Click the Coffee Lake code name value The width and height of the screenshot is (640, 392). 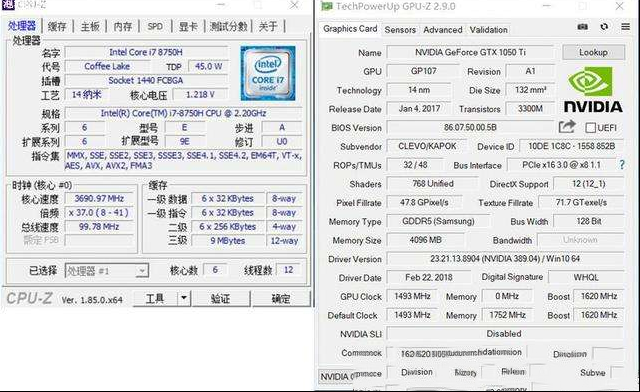coord(107,66)
